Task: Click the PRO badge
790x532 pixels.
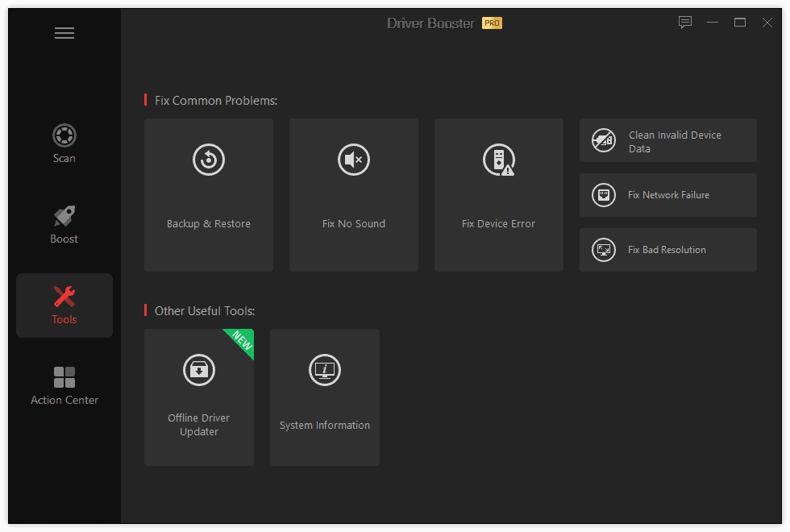Action: (492, 23)
